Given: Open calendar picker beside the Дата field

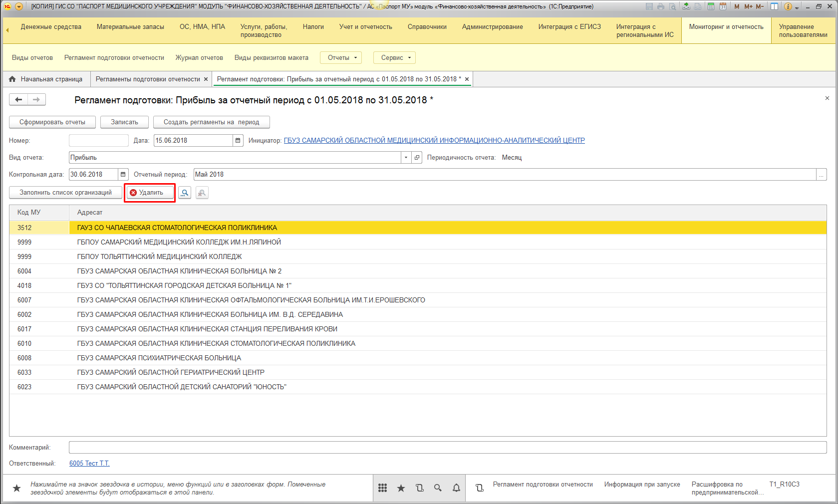Looking at the screenshot, I should click(x=238, y=141).
